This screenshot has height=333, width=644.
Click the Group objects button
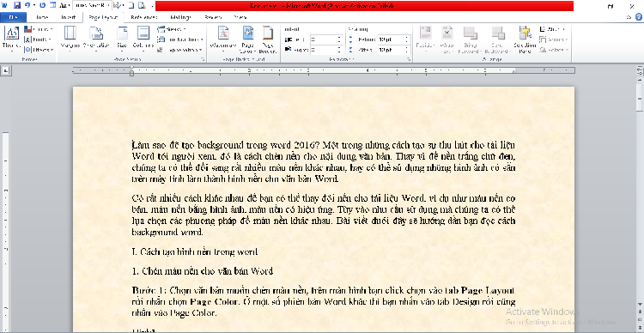553,39
